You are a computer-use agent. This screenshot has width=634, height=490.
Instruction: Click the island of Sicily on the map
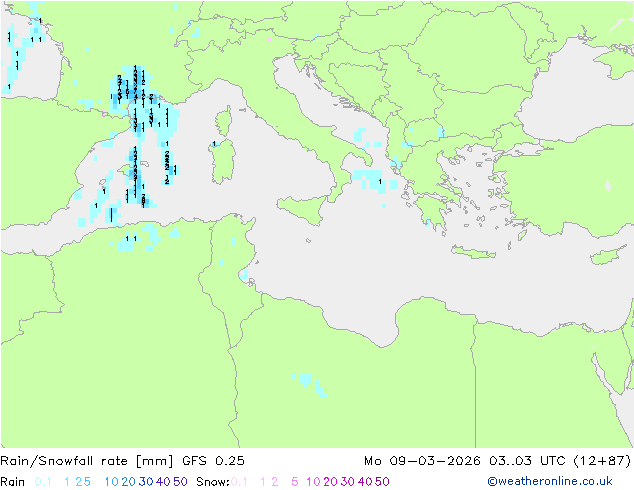tap(302, 209)
